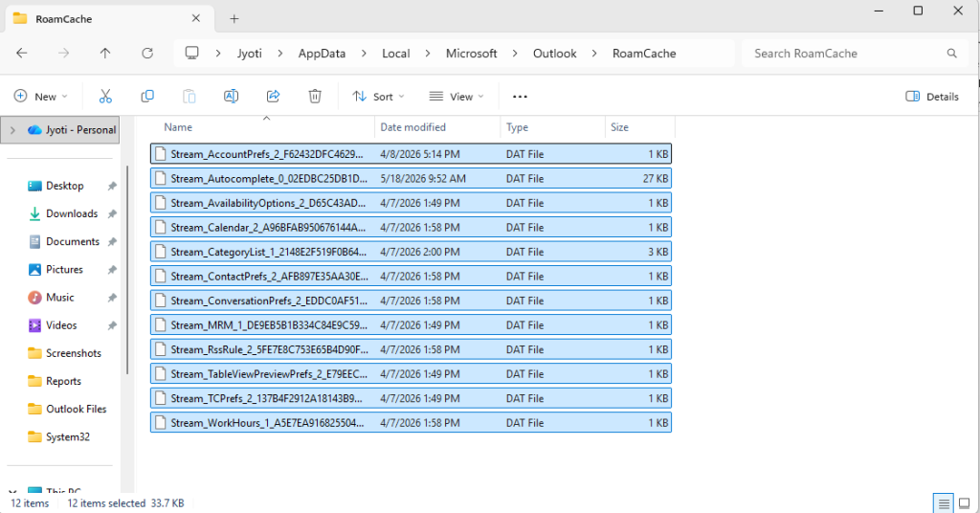This screenshot has height=513, width=980.
Task: Select Jyoti - Personal in navigation pane
Action: click(x=71, y=130)
